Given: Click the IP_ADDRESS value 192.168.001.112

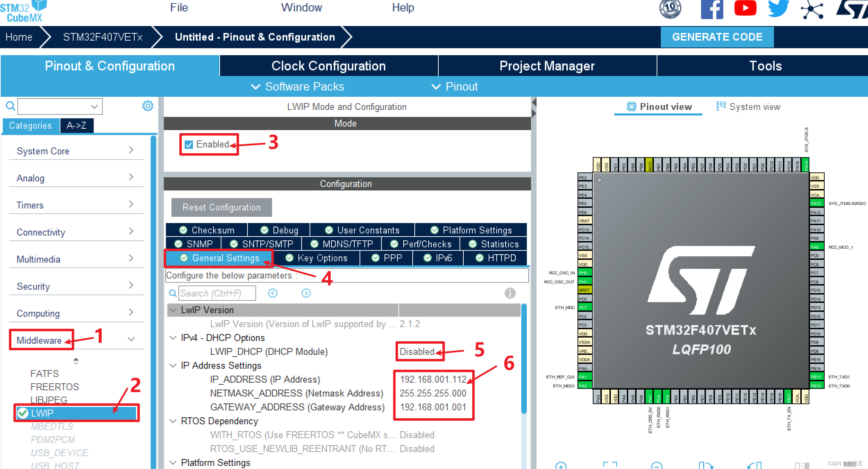Looking at the screenshot, I should point(433,379).
